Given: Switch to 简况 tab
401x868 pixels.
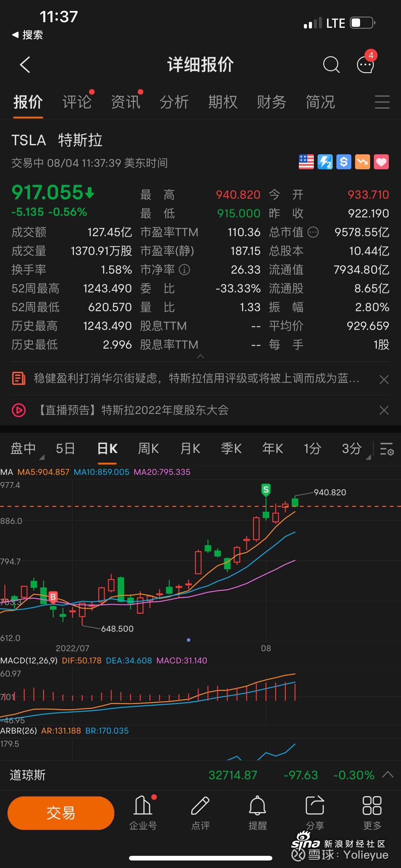Looking at the screenshot, I should [x=320, y=102].
